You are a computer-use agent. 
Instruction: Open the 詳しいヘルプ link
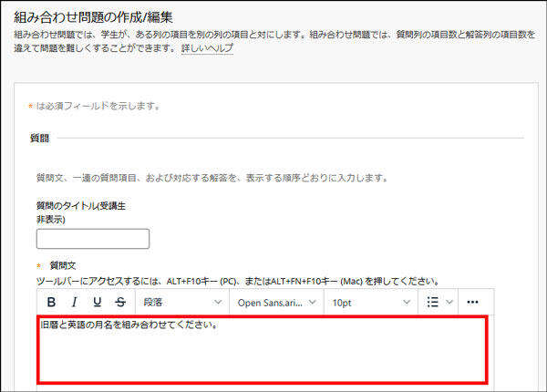(207, 48)
